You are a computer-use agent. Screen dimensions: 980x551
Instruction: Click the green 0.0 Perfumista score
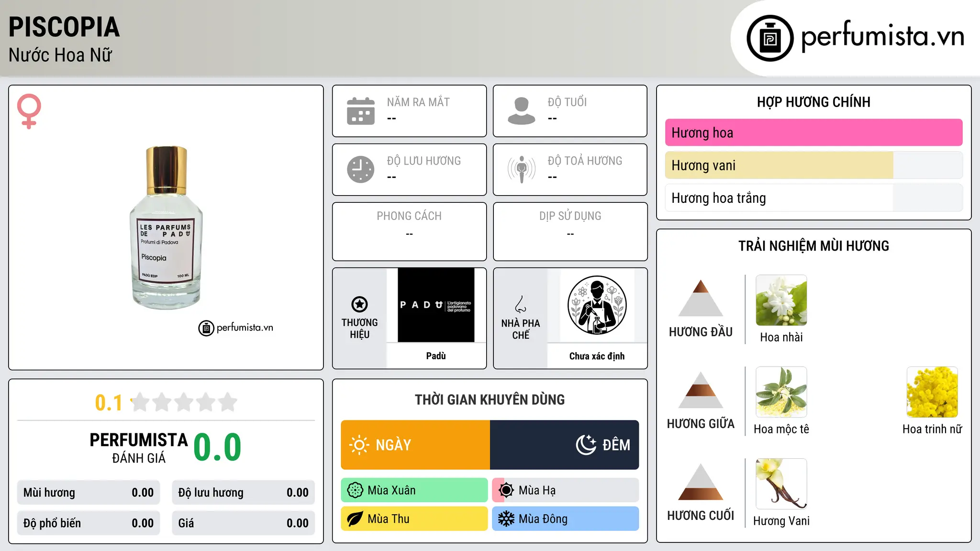(x=217, y=447)
